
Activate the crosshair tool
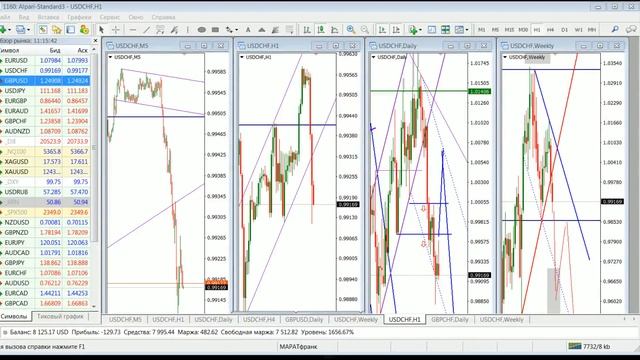pyautogui.click(x=116, y=29)
